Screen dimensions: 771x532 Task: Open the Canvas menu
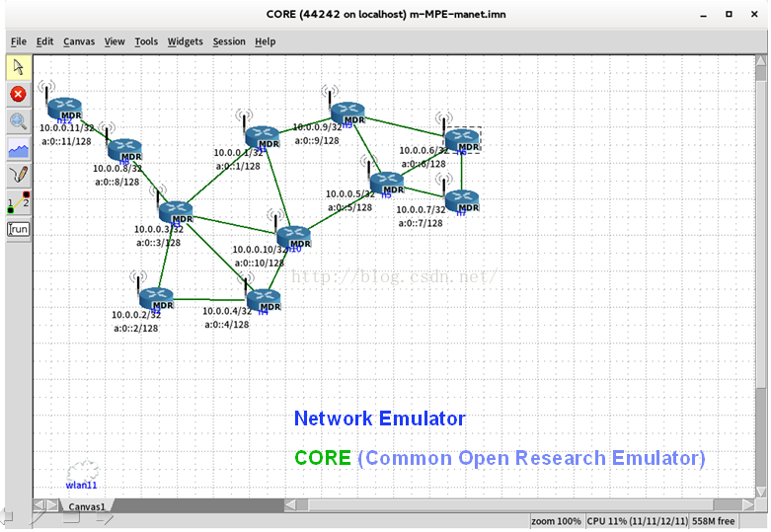79,41
